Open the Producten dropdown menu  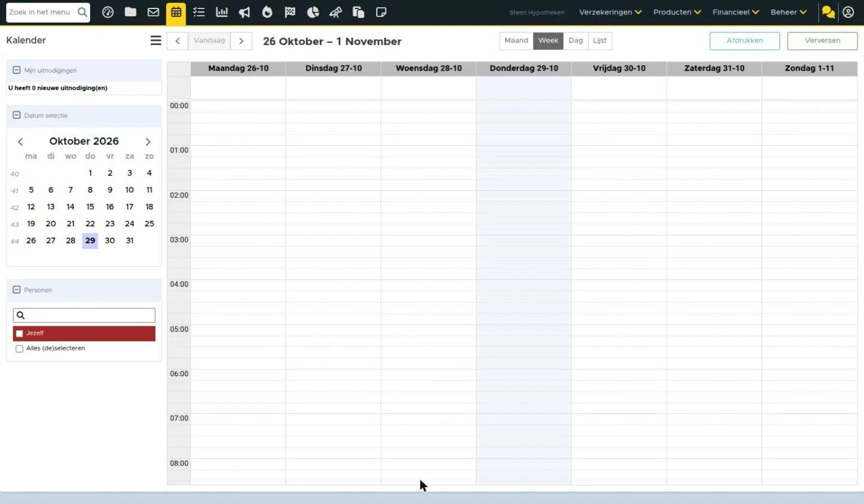click(x=677, y=12)
